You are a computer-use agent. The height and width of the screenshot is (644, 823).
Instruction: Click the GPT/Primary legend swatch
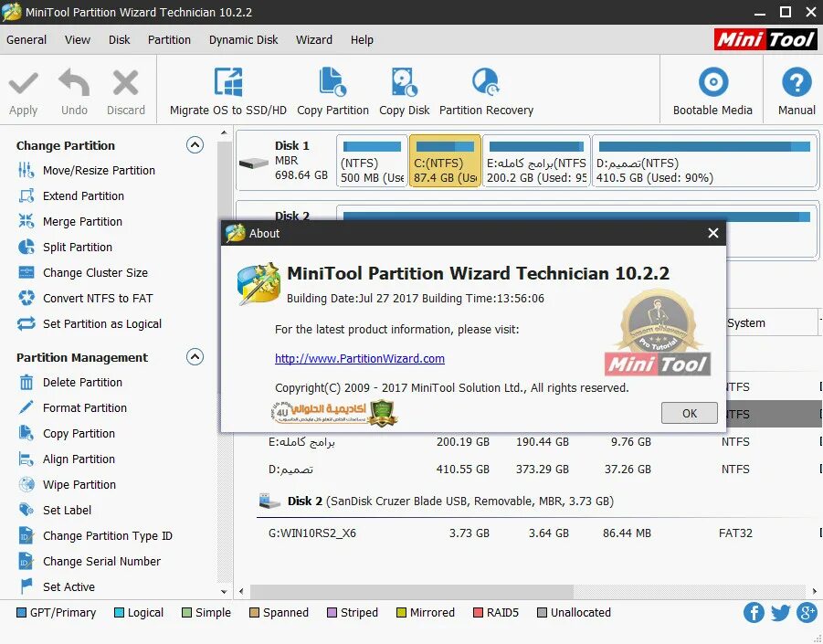pos(22,613)
